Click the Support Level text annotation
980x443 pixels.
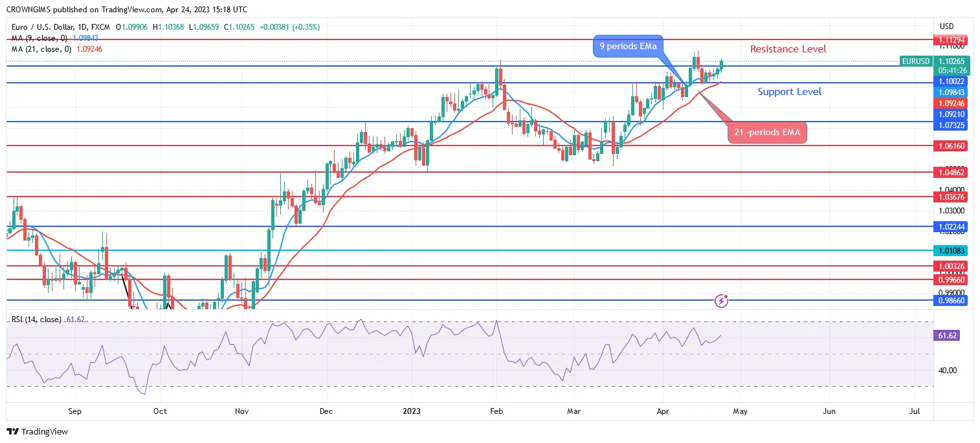pyautogui.click(x=790, y=92)
